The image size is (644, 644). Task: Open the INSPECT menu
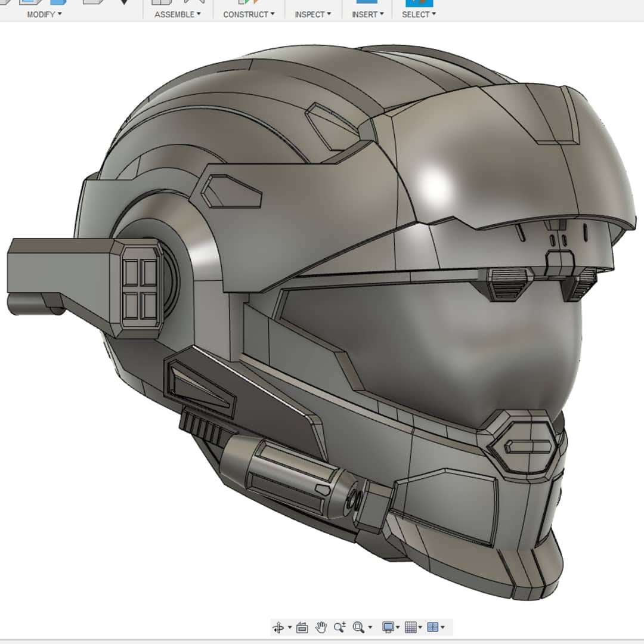click(x=312, y=14)
